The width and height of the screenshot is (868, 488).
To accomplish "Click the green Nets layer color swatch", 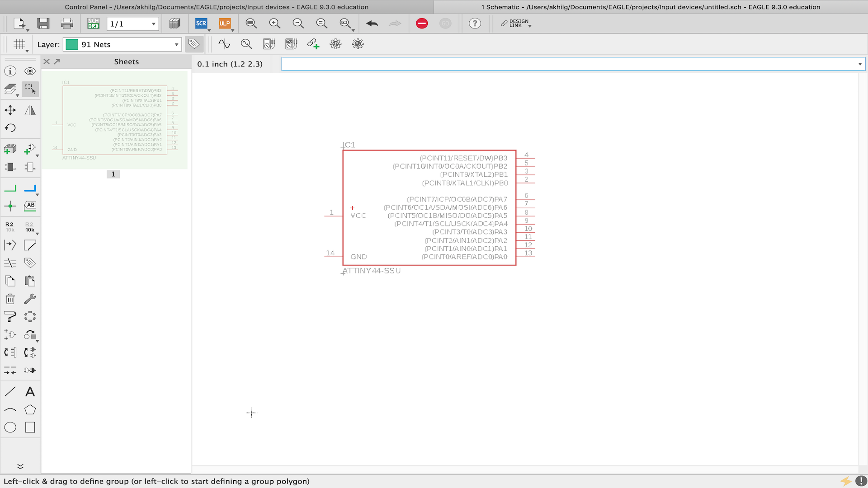I will coord(71,44).
